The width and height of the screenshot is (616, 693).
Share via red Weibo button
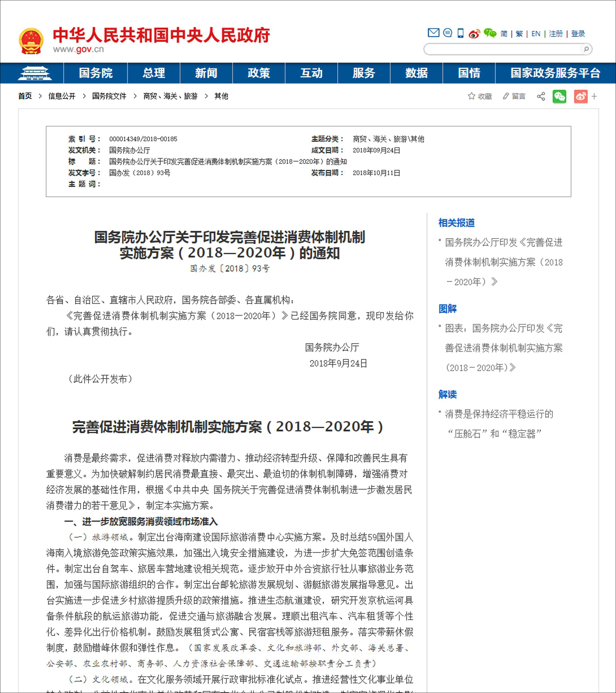(581, 97)
